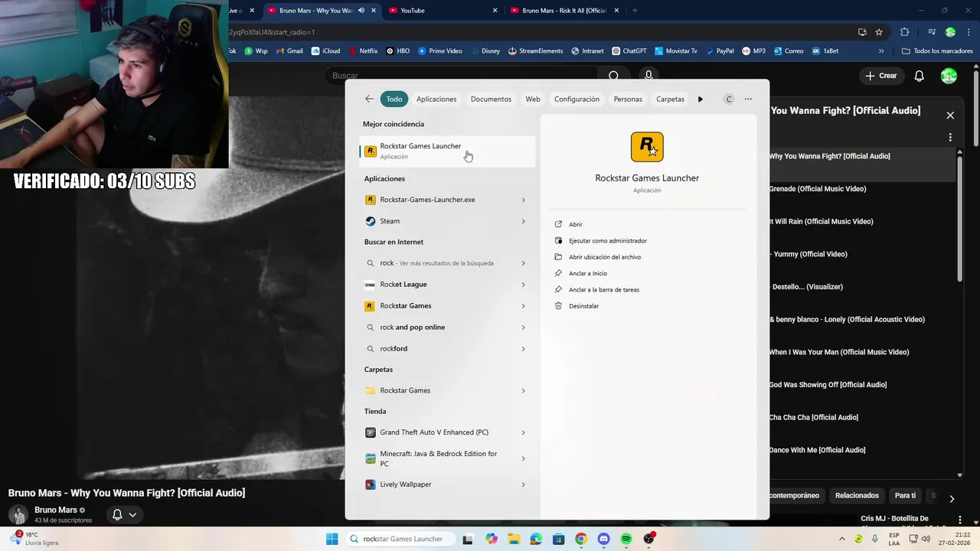Expand rockford suggestion chevron

(x=524, y=349)
